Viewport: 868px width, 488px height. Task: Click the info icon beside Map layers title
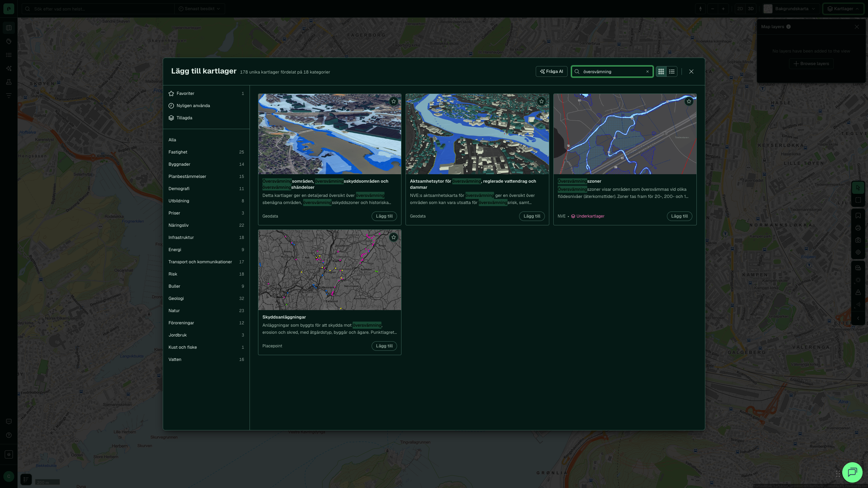788,27
